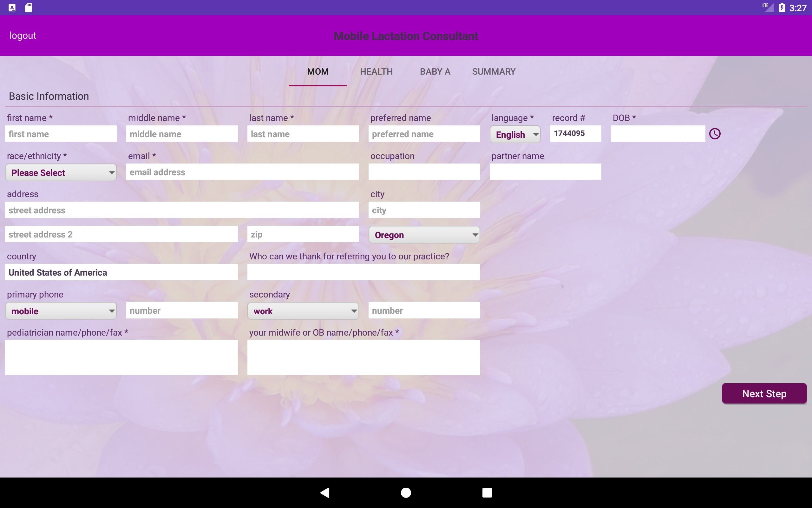Image resolution: width=812 pixels, height=508 pixels.
Task: Open the state dropdown showing Oregon
Action: pos(424,235)
